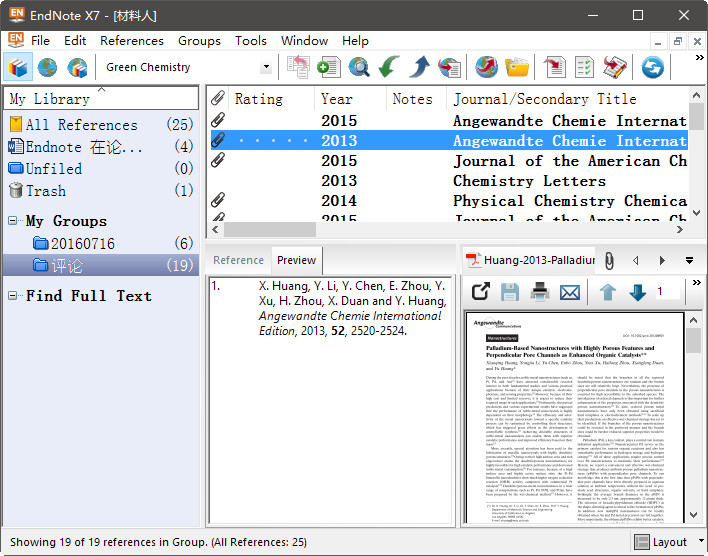Switch to the Preview tab
The height and width of the screenshot is (556, 708).
296,260
